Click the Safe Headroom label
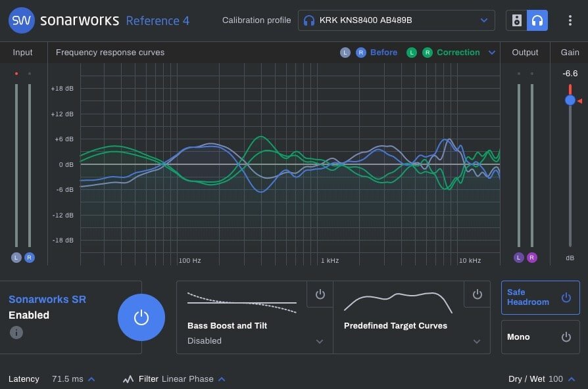The height and width of the screenshot is (389, 588). point(528,297)
